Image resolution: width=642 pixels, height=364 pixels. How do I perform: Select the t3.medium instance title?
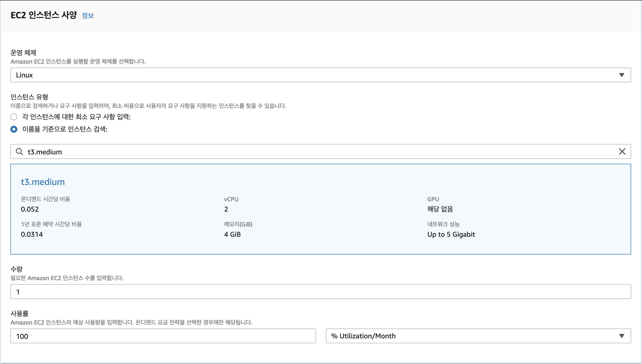click(x=43, y=182)
